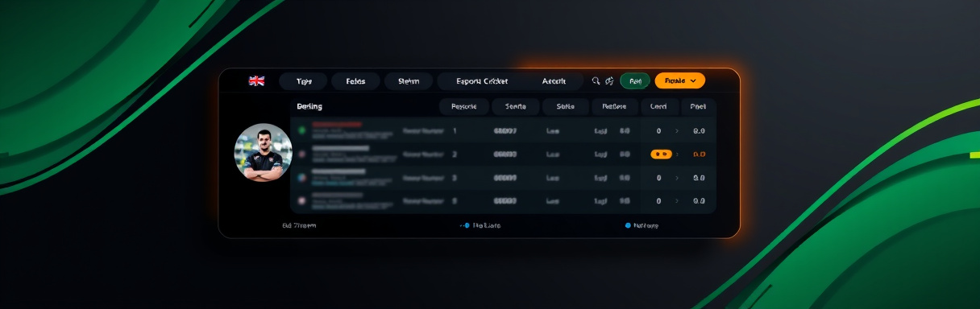Click the icon right of the magnifier
Screen dimensions: 980x309
point(609,81)
